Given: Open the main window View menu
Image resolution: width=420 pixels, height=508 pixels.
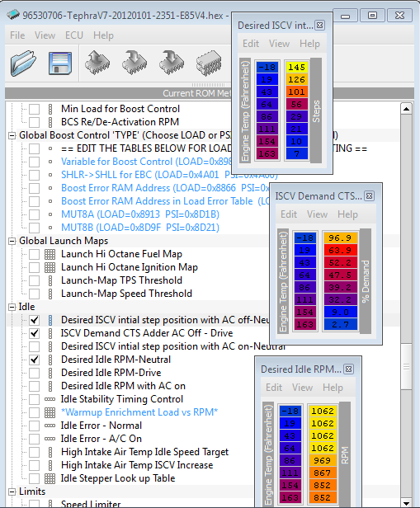Looking at the screenshot, I should (45, 35).
